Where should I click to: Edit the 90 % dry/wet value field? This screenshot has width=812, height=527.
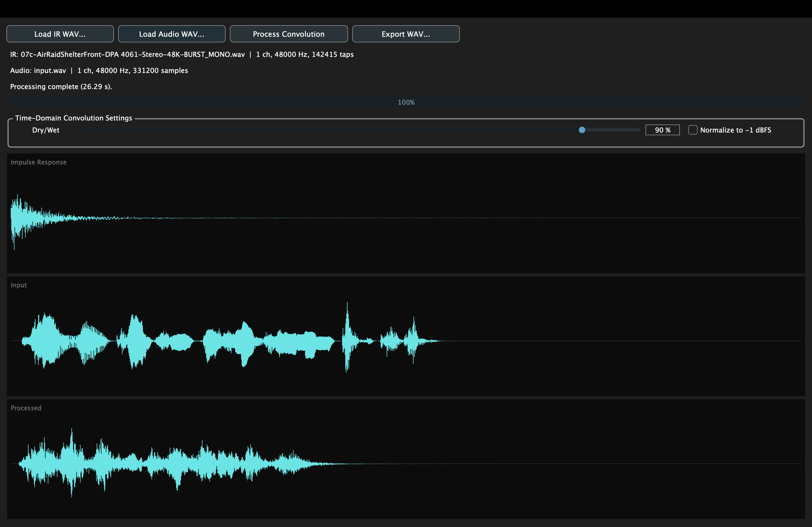pos(662,130)
